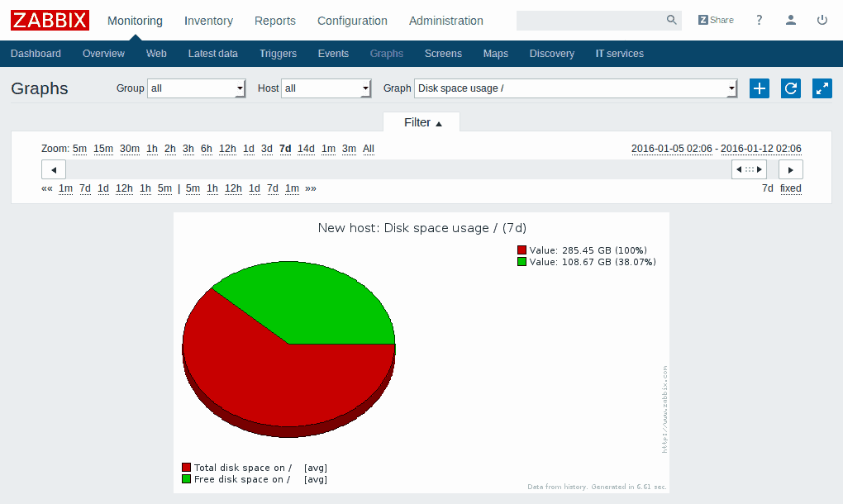Click the Zabbix Share icon
Viewport: 843px width, 504px height.
click(715, 21)
